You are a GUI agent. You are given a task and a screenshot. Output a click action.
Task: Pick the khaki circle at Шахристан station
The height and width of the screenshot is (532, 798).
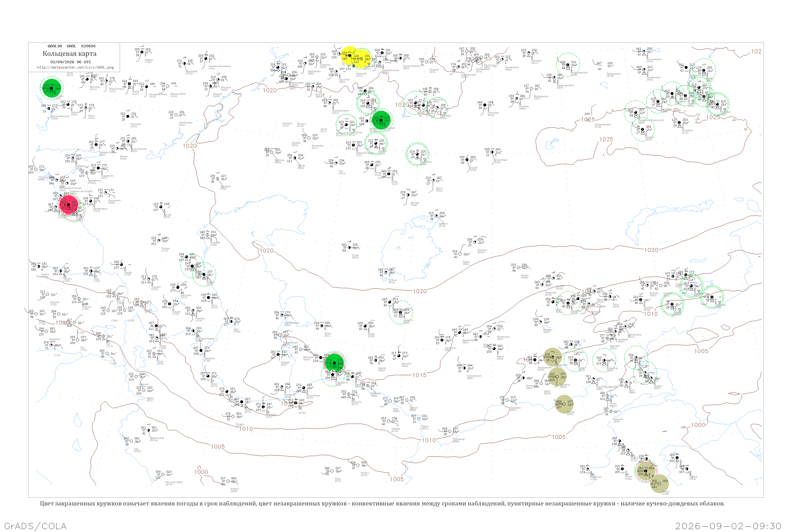coord(553,357)
